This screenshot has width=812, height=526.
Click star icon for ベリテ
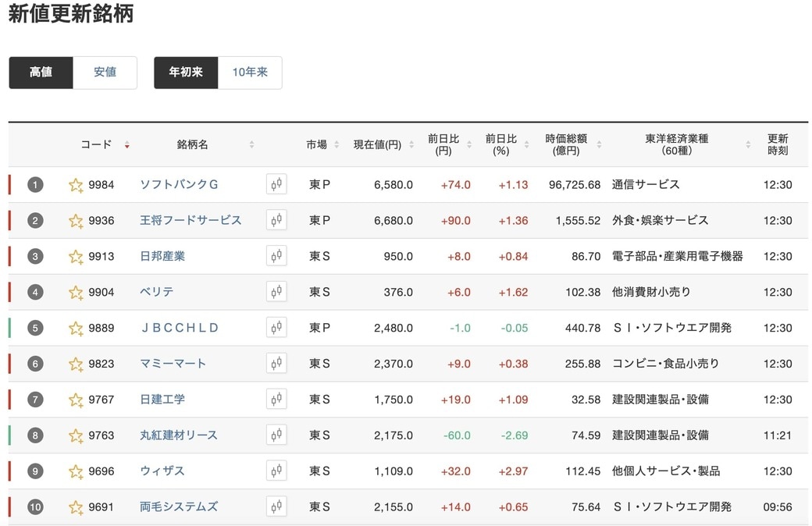pos(76,292)
